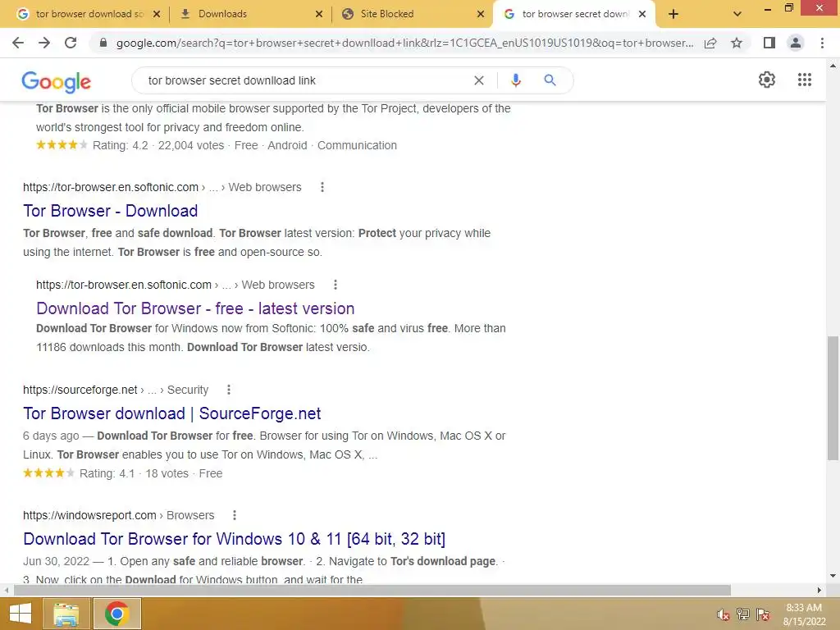Clear the search query text

click(479, 80)
